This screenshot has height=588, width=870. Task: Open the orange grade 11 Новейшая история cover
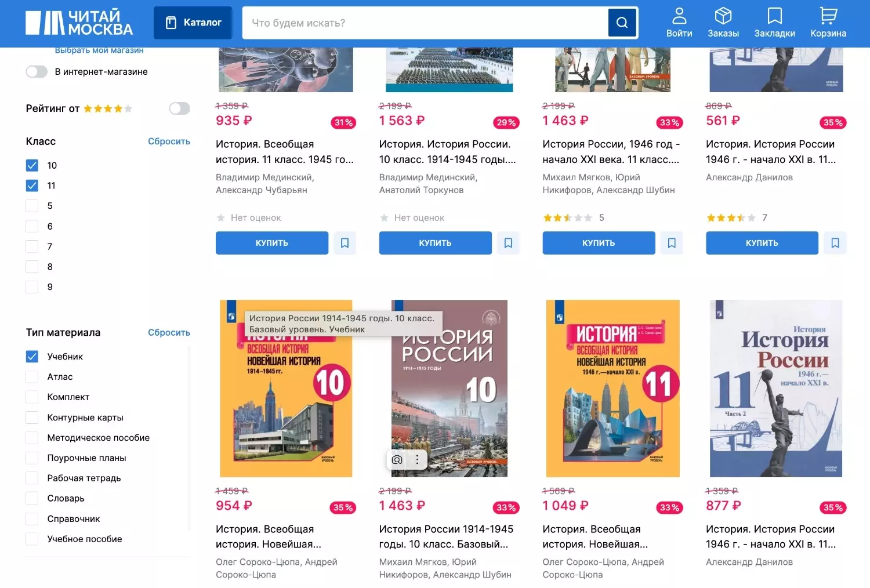(613, 389)
